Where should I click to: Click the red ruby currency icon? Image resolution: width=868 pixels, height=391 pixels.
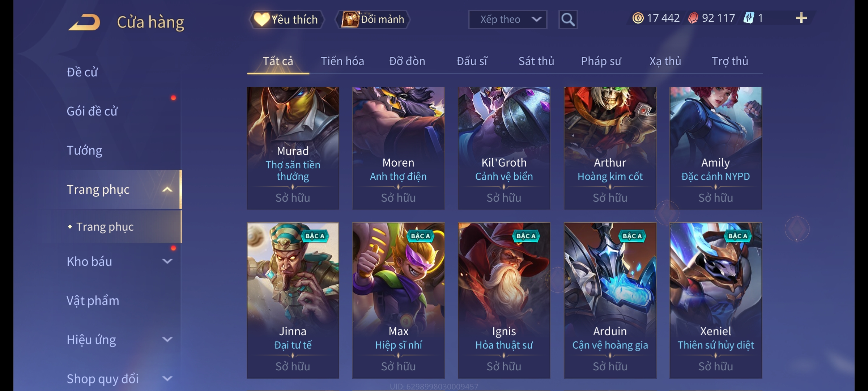coord(693,18)
